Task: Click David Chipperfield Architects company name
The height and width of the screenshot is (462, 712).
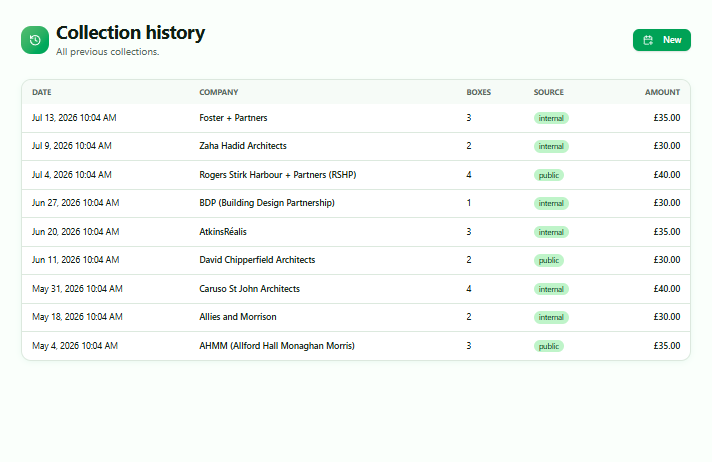Action: coord(257,260)
